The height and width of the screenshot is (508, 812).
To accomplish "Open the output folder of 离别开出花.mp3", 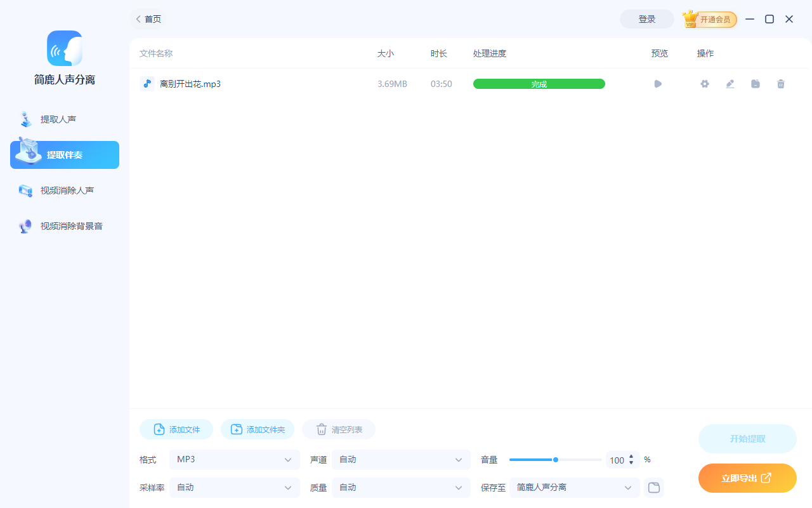I will pos(755,83).
